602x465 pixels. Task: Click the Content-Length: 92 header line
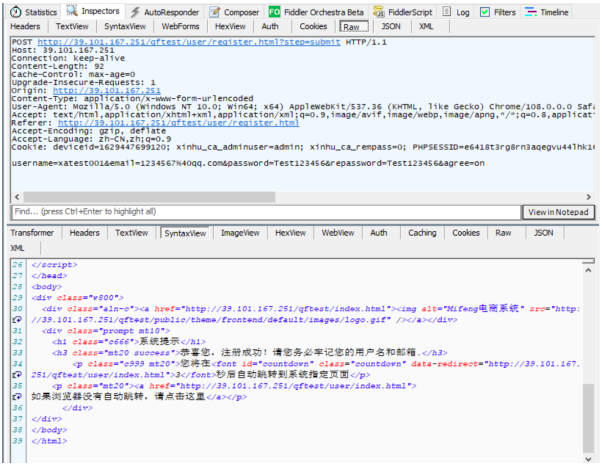pos(58,66)
